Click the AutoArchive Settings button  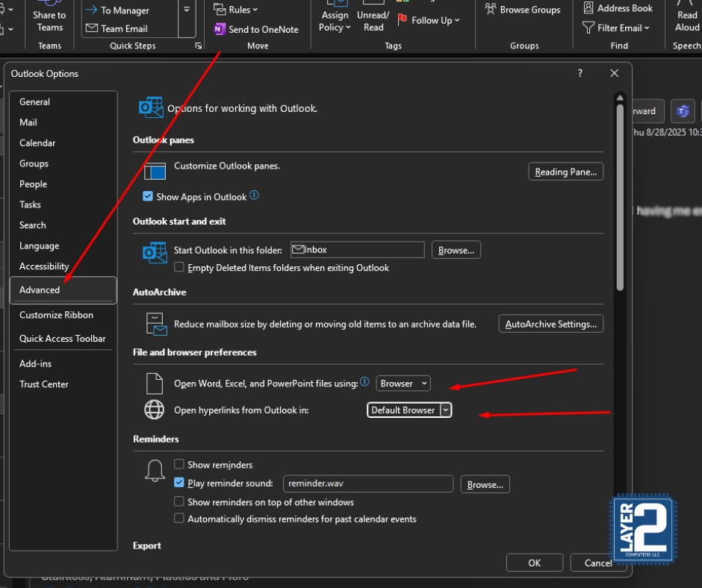pos(550,324)
